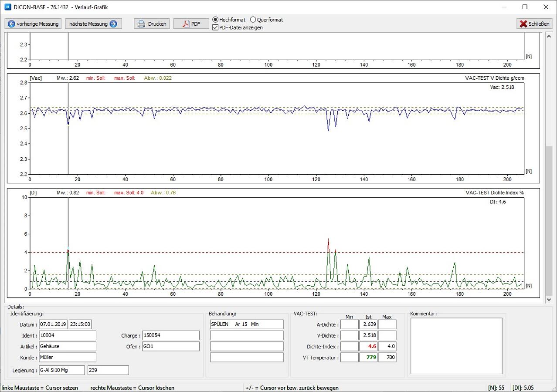The image size is (557, 392).
Task: Click the Legierung field G-Al Si10 Mg
Action: pos(61,370)
